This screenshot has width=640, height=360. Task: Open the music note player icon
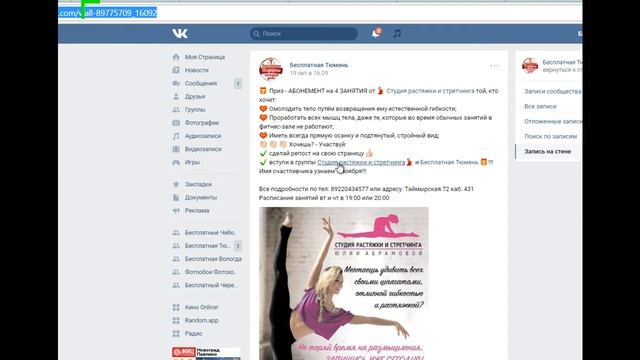click(397, 33)
